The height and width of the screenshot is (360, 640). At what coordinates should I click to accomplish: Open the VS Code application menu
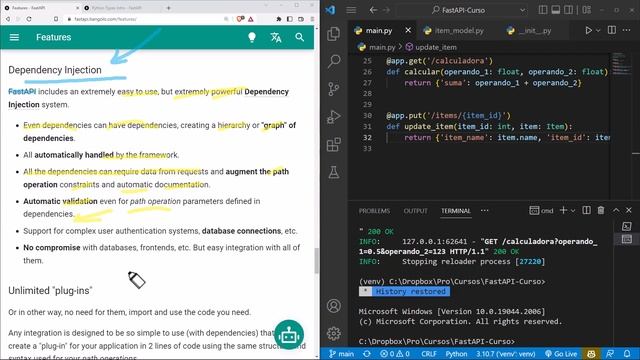(351, 10)
